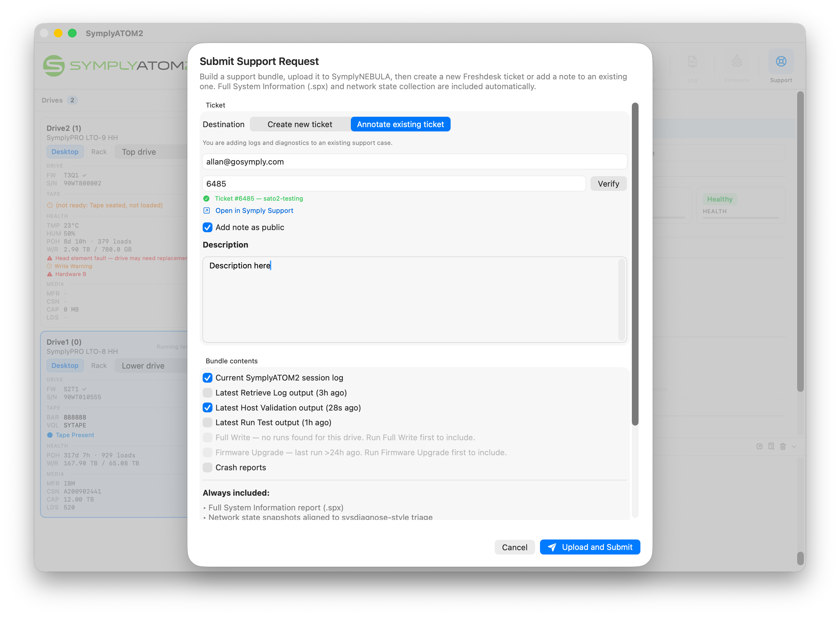Click the ticket number field 6485

(394, 184)
